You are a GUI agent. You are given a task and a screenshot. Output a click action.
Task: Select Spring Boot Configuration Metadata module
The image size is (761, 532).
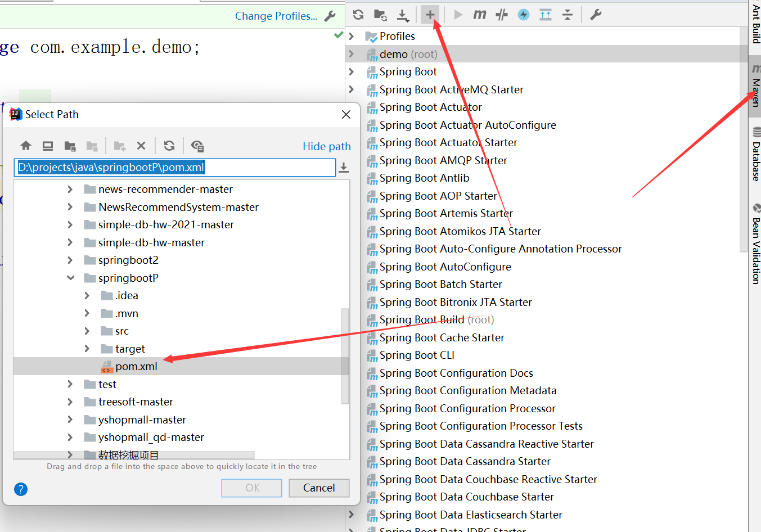click(468, 390)
